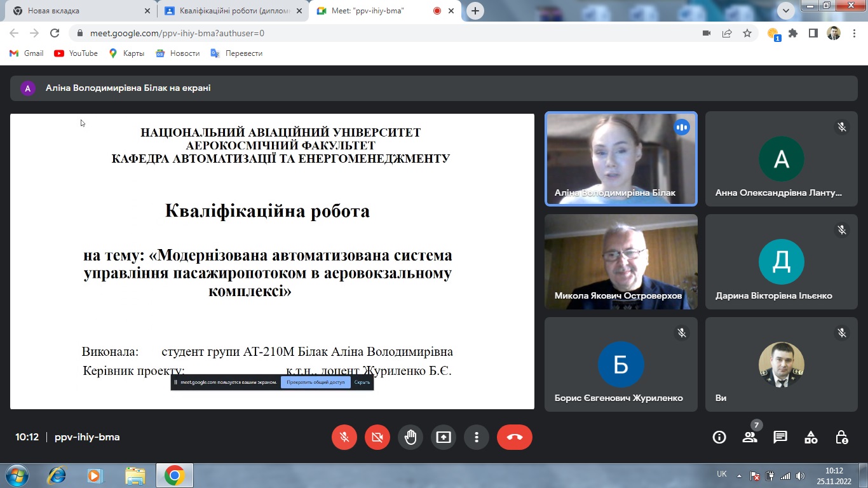Turn the camera back on
868x488 pixels.
coord(377,437)
